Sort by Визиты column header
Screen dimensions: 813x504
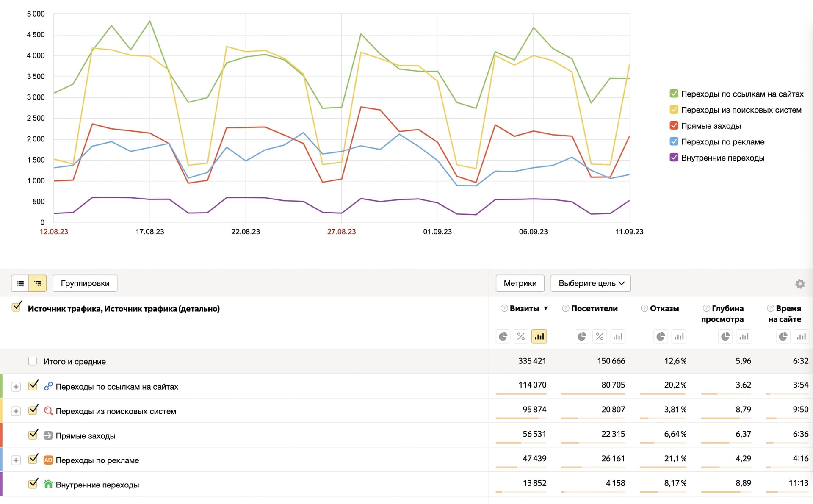coord(524,308)
